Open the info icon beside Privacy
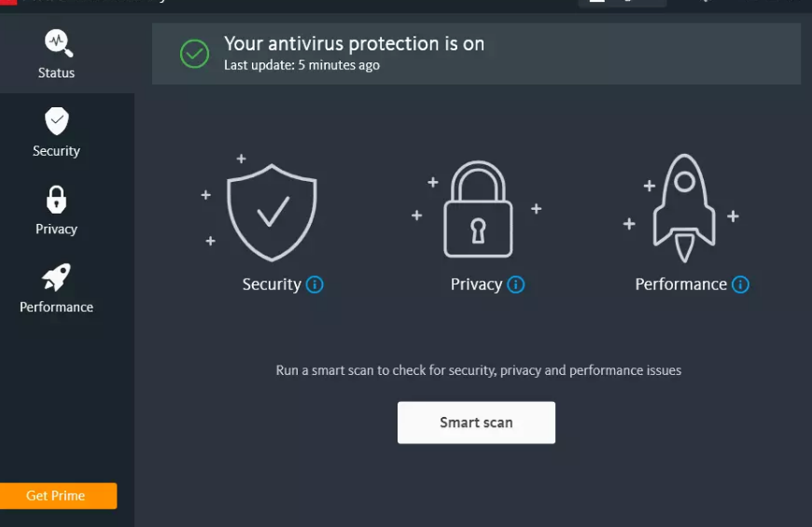Screen dimensions: 812x527 516,284
